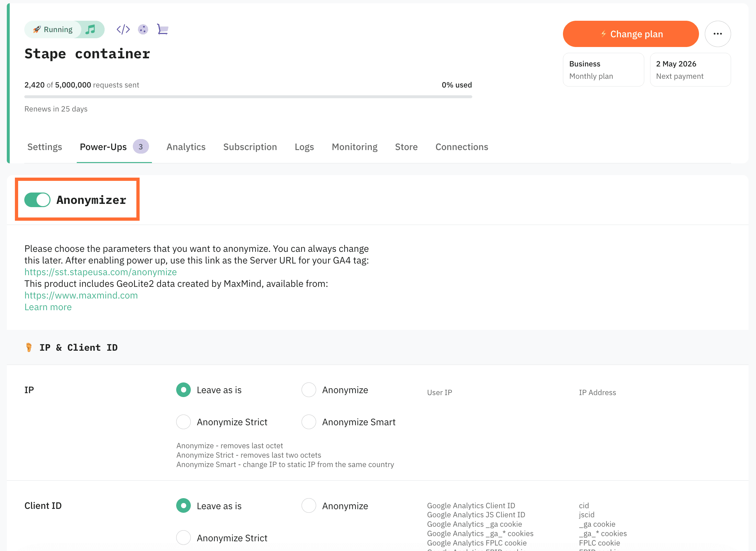756x551 pixels.
Task: Click the code snippet icon near container name
Action: point(123,29)
